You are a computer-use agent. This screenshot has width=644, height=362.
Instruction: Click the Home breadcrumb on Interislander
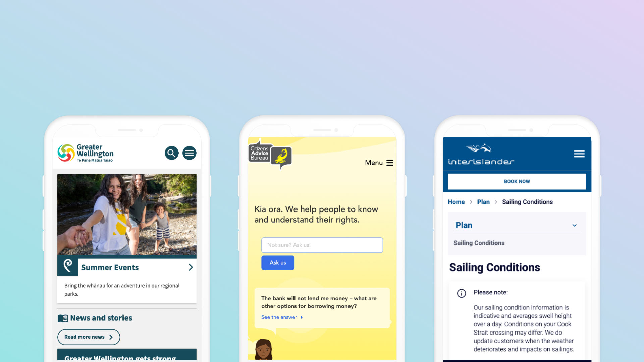click(457, 202)
